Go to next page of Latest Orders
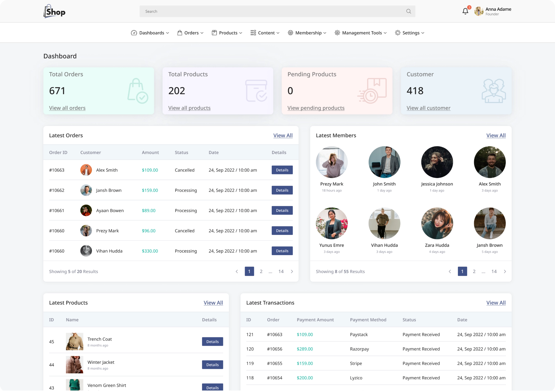 point(292,271)
